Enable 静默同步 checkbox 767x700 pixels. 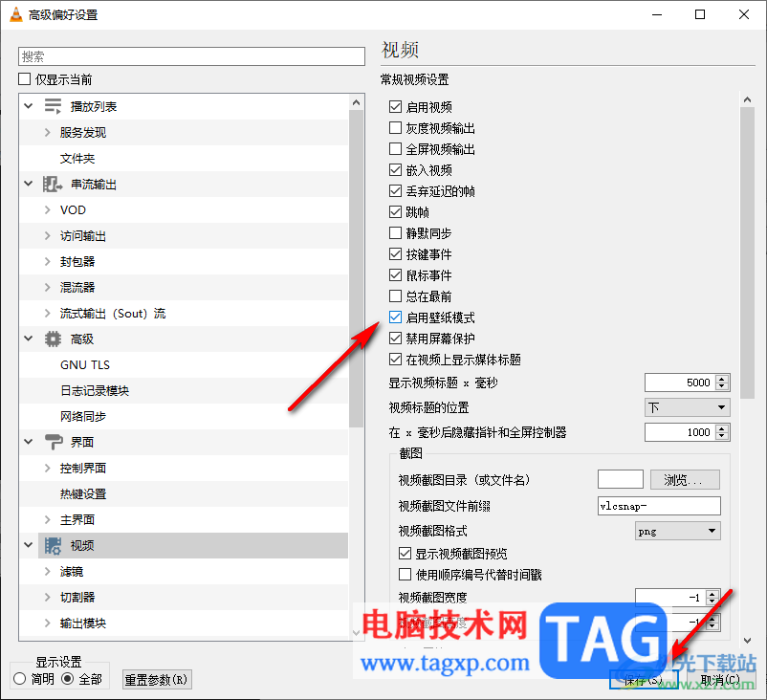pos(395,232)
